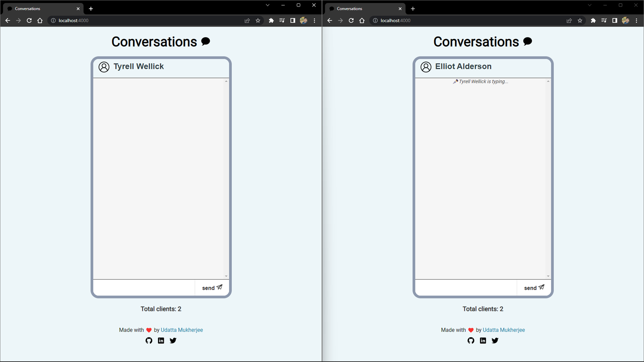Open LinkedIn icon in left window footer
The width and height of the screenshot is (644, 362).
click(x=161, y=340)
